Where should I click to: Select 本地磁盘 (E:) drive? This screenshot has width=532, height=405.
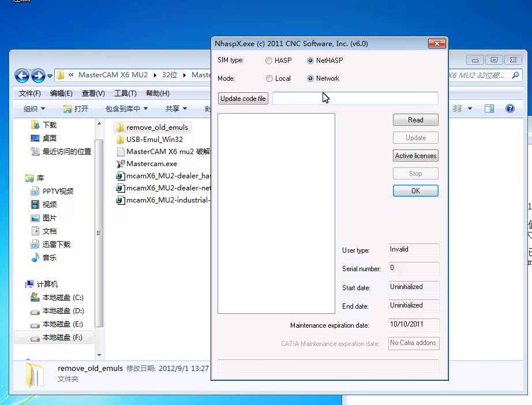tap(57, 324)
